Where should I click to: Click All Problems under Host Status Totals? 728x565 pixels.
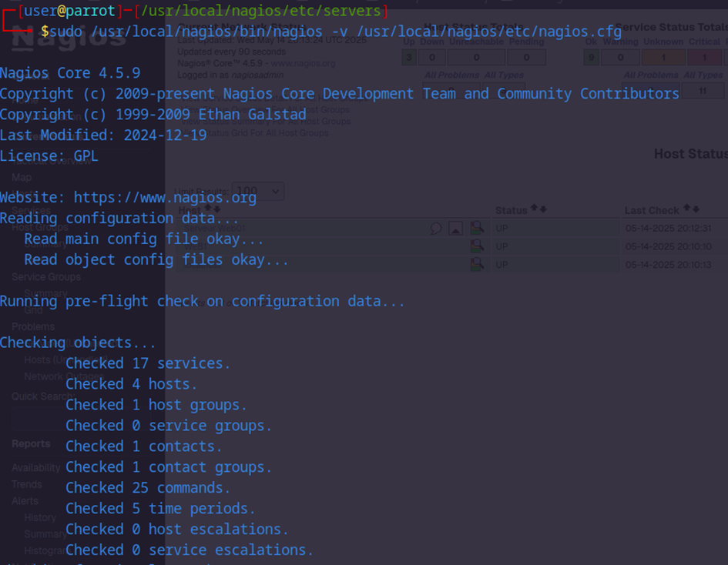coord(452,75)
